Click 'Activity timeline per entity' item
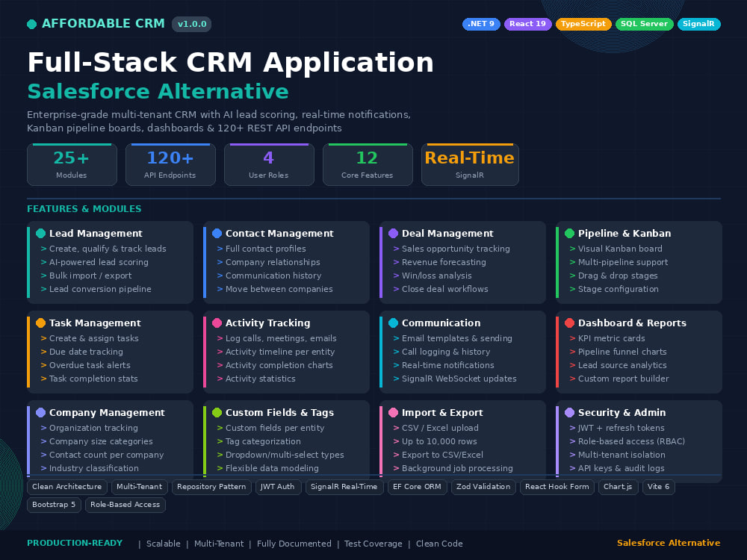Image resolution: width=747 pixels, height=560 pixels. click(280, 352)
